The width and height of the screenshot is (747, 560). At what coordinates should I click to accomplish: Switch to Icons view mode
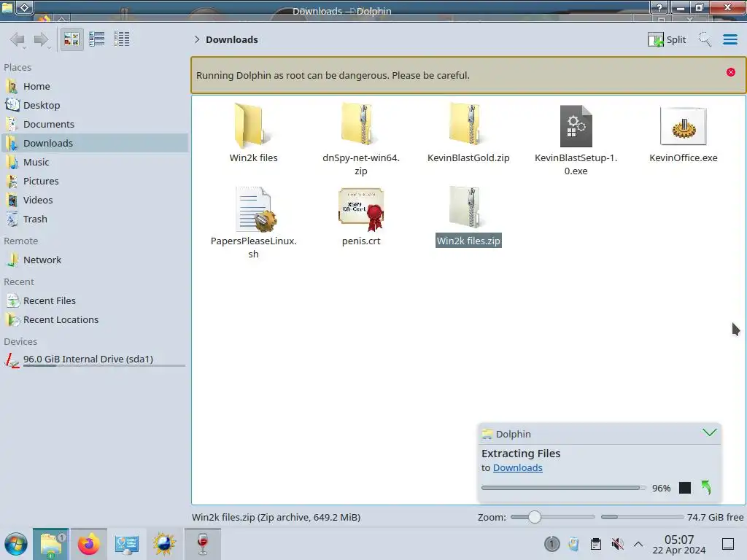(71, 39)
